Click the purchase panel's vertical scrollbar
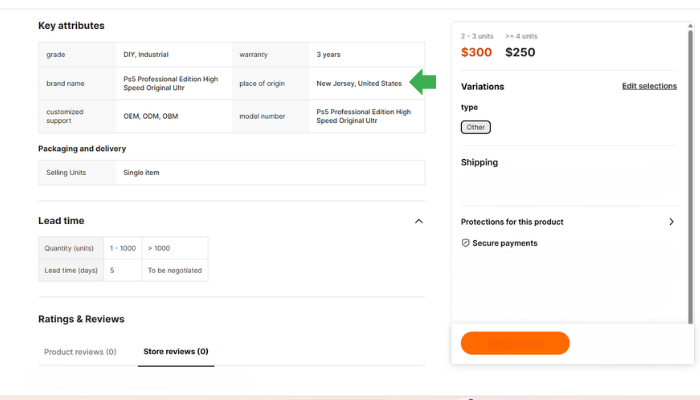700x400 pixels. click(x=690, y=170)
